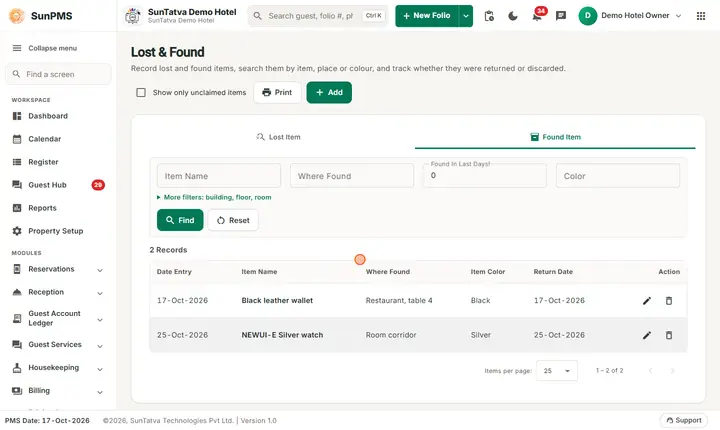Viewport: 720px width, 430px height.
Task: Click the Register sidebar icon
Action: [x=17, y=162]
